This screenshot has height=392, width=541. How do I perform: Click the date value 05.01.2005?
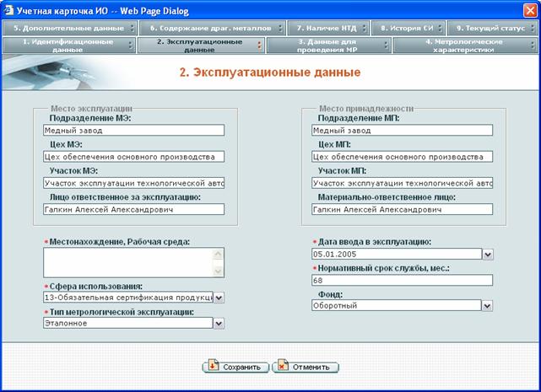point(334,255)
